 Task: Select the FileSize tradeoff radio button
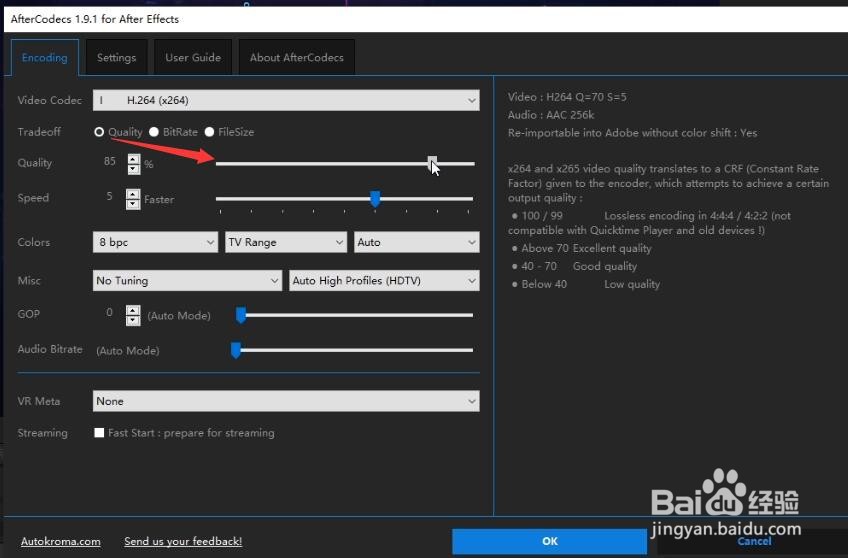coord(209,132)
